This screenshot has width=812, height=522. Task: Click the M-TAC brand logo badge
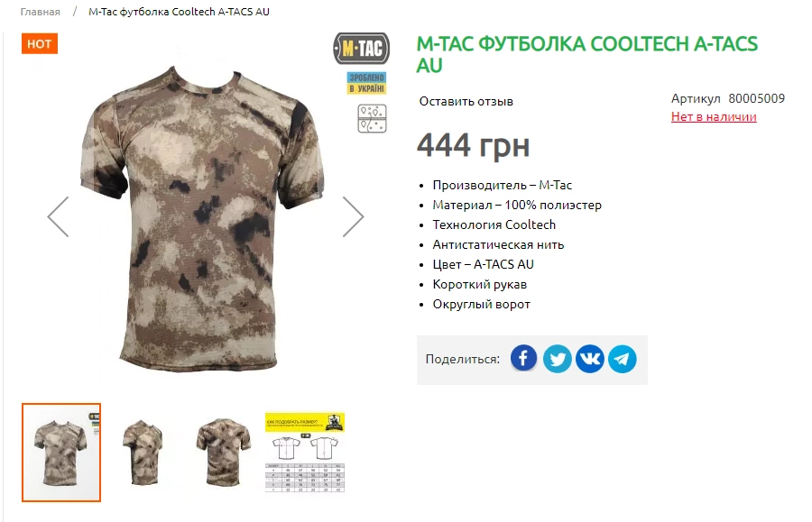[x=361, y=49]
